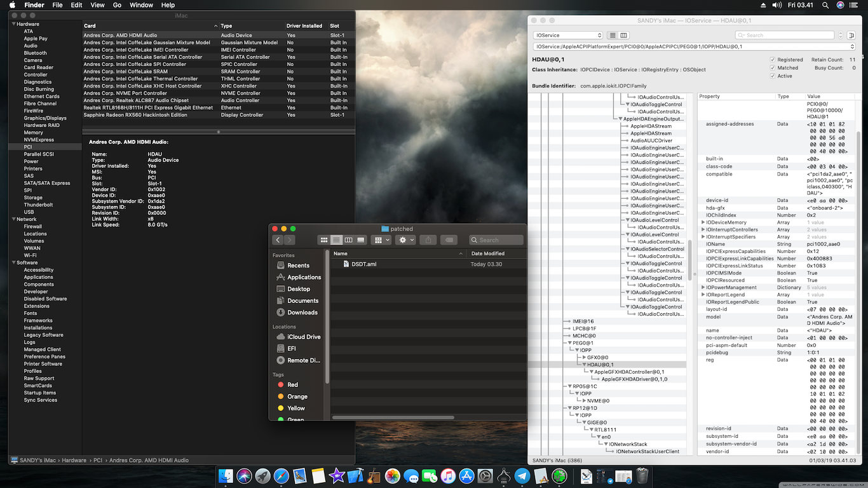Viewport: 868px width, 488px height.
Task: Open Recents in Finder sidebar
Action: click(x=298, y=266)
